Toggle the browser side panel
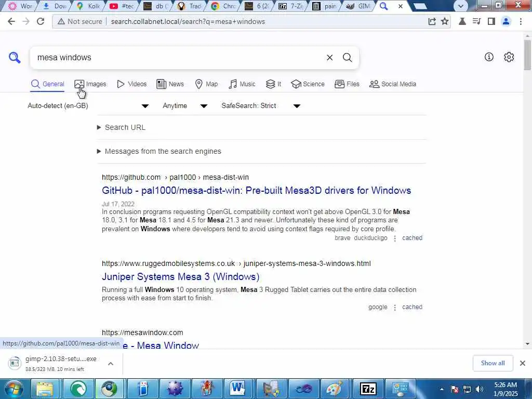The height and width of the screenshot is (399, 532). pyautogui.click(x=491, y=21)
